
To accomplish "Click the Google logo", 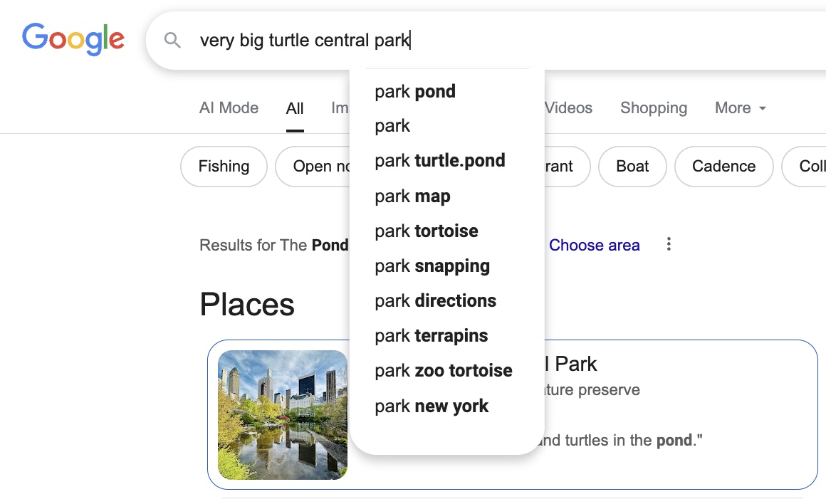I will tap(73, 39).
